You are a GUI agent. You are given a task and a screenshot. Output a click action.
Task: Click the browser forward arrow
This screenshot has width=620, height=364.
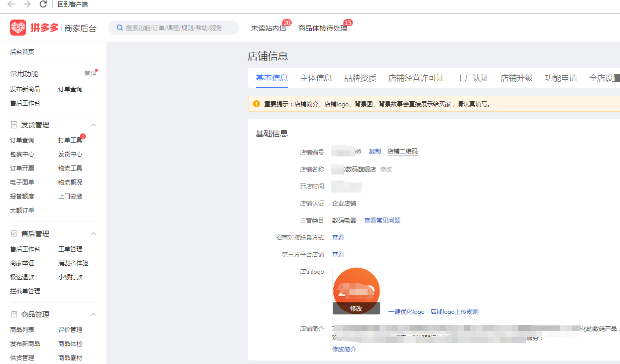click(27, 4)
